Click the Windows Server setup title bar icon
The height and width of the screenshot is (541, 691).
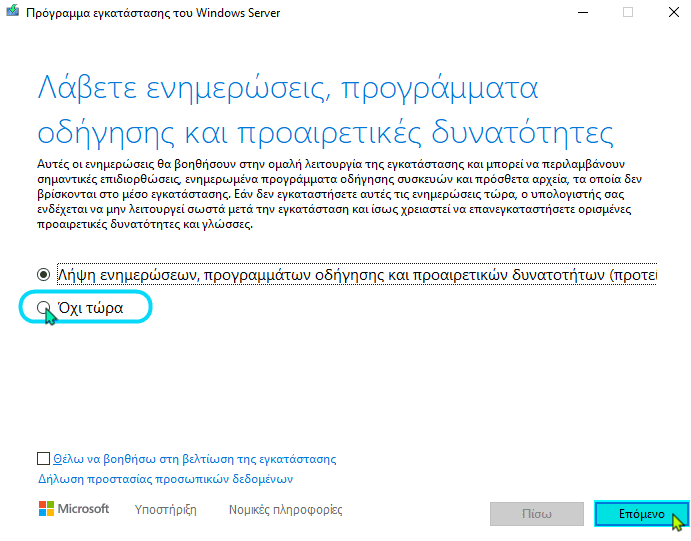[x=12, y=11]
